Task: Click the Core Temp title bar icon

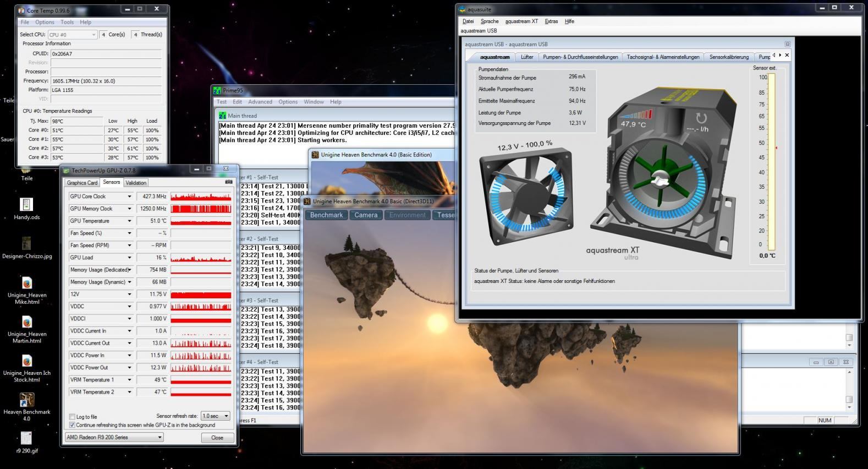Action: 21,10
